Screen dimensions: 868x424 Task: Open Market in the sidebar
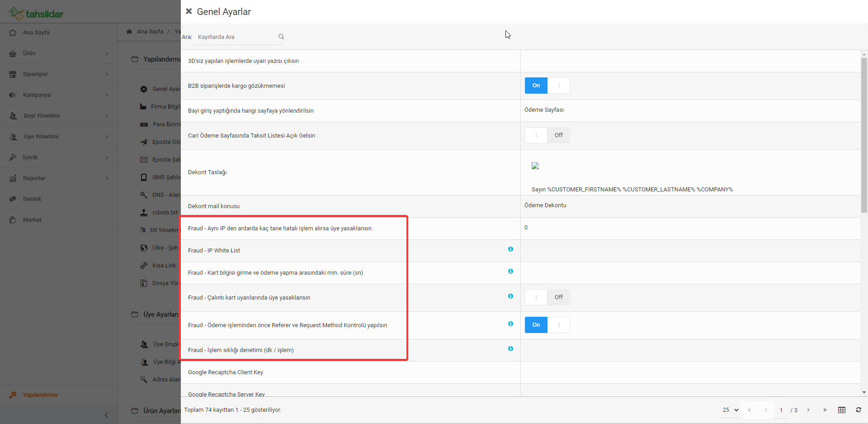tap(59, 220)
